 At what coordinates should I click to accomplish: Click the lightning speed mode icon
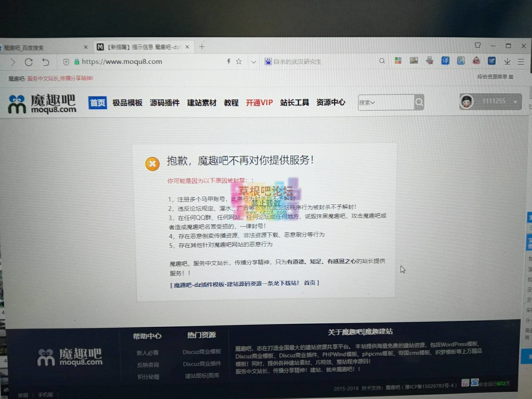(229, 61)
